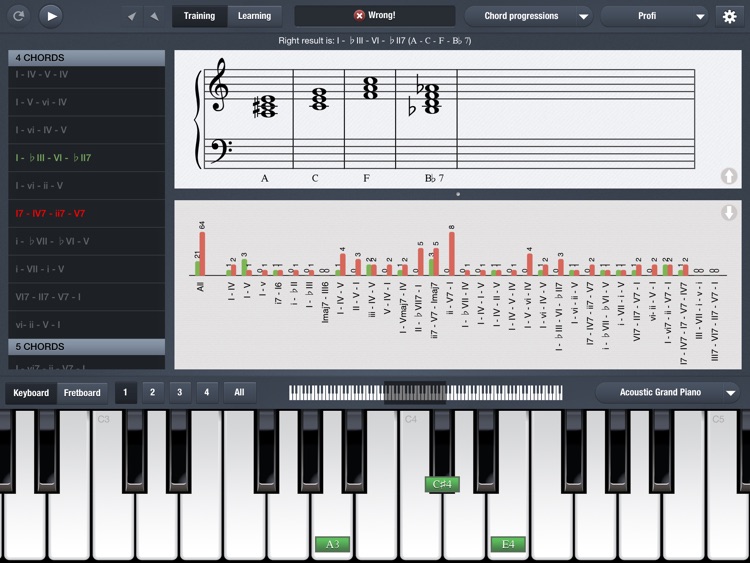Select progression I - IV - V - IV
Viewport: 750px width, 563px height.
(87, 76)
